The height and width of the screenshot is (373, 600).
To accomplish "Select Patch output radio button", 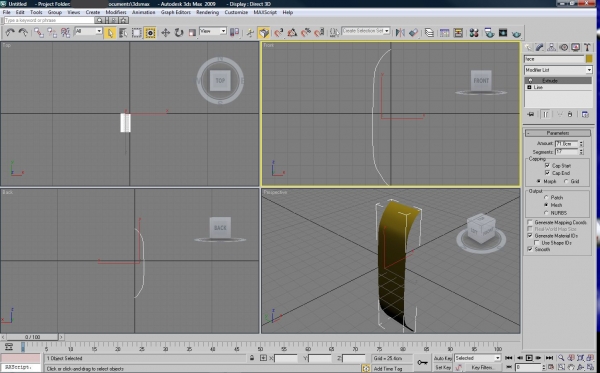I will coord(546,197).
